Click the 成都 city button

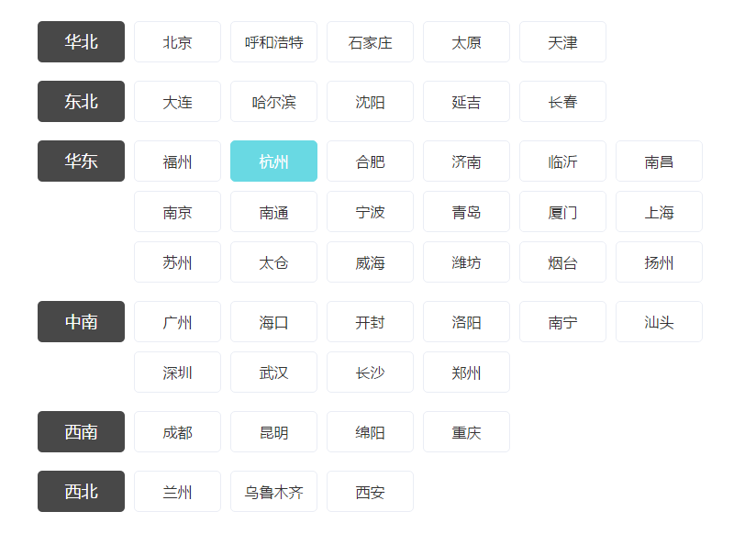[x=177, y=432]
